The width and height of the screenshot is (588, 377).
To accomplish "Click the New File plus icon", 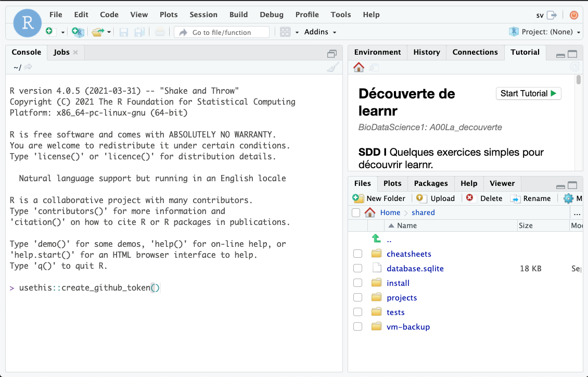I will [50, 32].
